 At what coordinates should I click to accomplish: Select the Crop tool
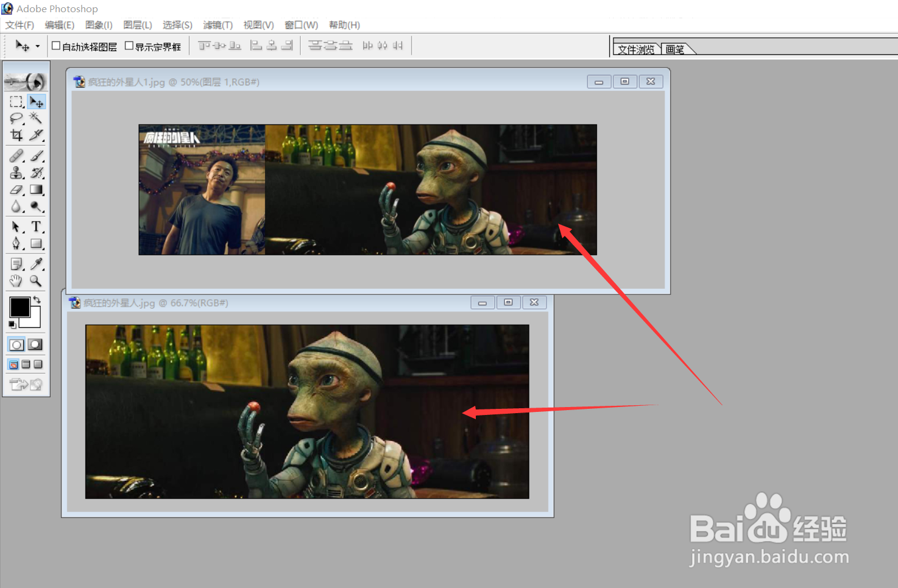pos(16,135)
